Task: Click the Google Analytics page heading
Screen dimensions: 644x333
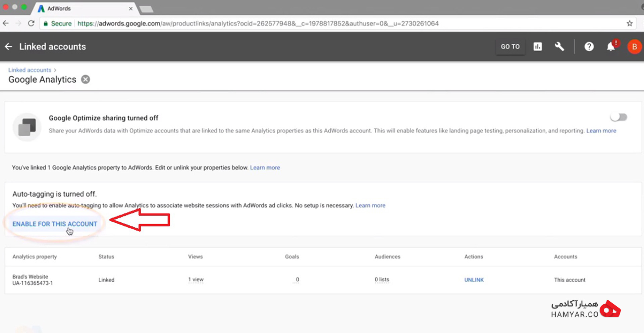Action: (42, 80)
